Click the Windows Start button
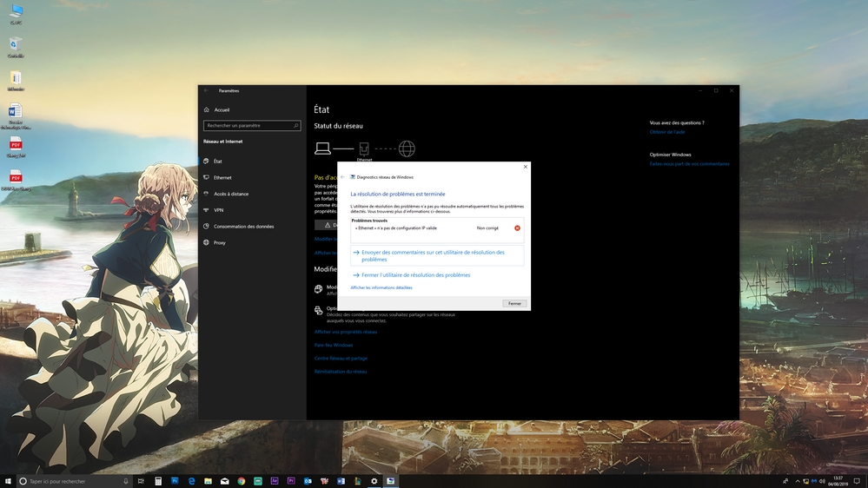Image resolution: width=868 pixels, height=488 pixels. click(9, 481)
